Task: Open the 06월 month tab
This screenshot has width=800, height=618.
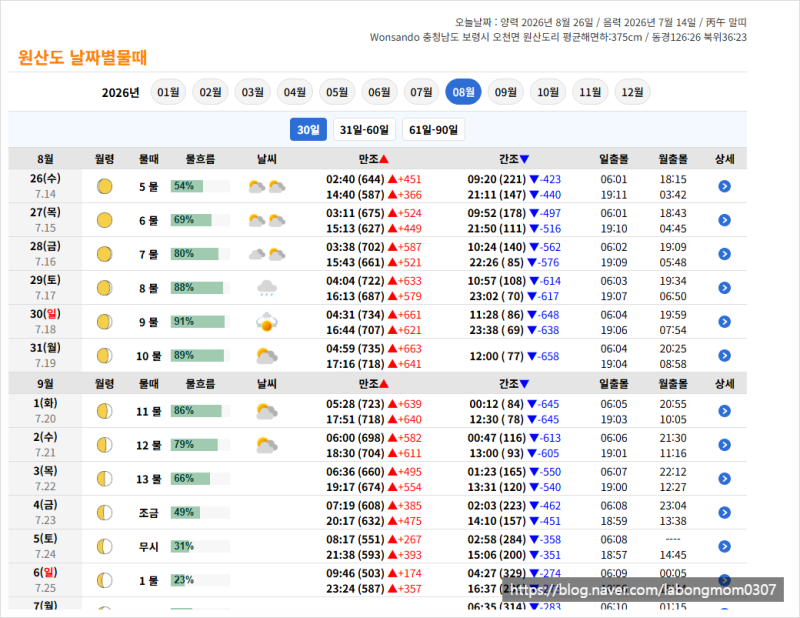Action: (379, 92)
